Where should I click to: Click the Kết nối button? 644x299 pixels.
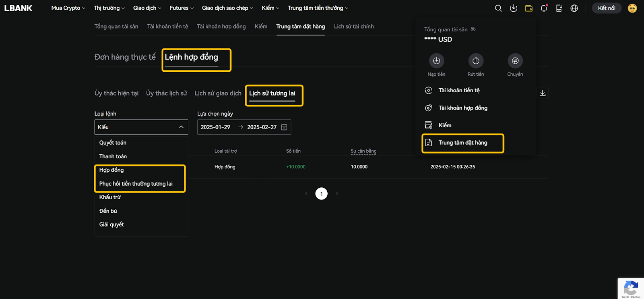point(606,8)
